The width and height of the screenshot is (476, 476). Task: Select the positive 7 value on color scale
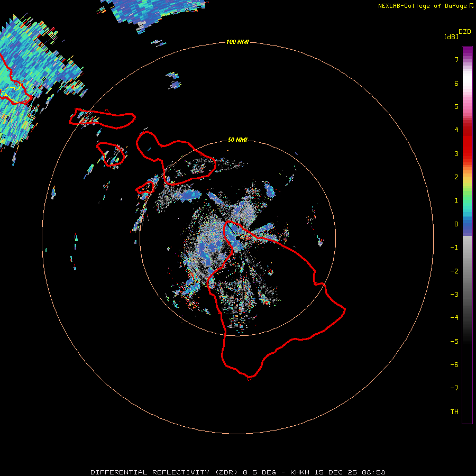(456, 59)
